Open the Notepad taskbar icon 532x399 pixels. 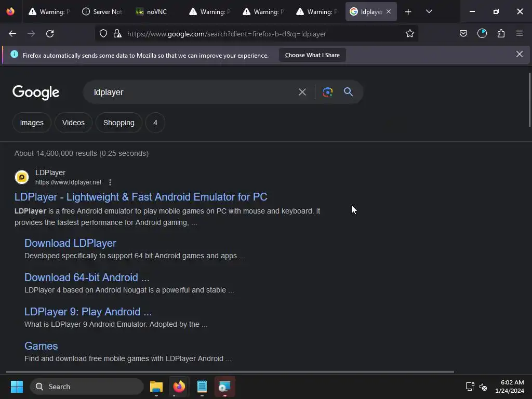pos(202,387)
